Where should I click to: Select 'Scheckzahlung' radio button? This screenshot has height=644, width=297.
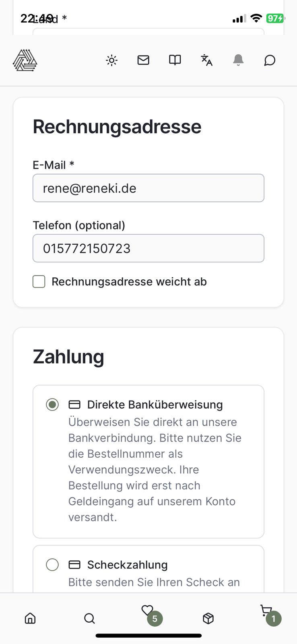click(x=52, y=565)
